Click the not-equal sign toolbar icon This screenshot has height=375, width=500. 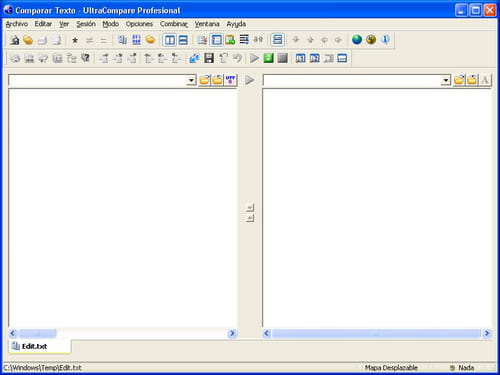pyautogui.click(x=89, y=40)
